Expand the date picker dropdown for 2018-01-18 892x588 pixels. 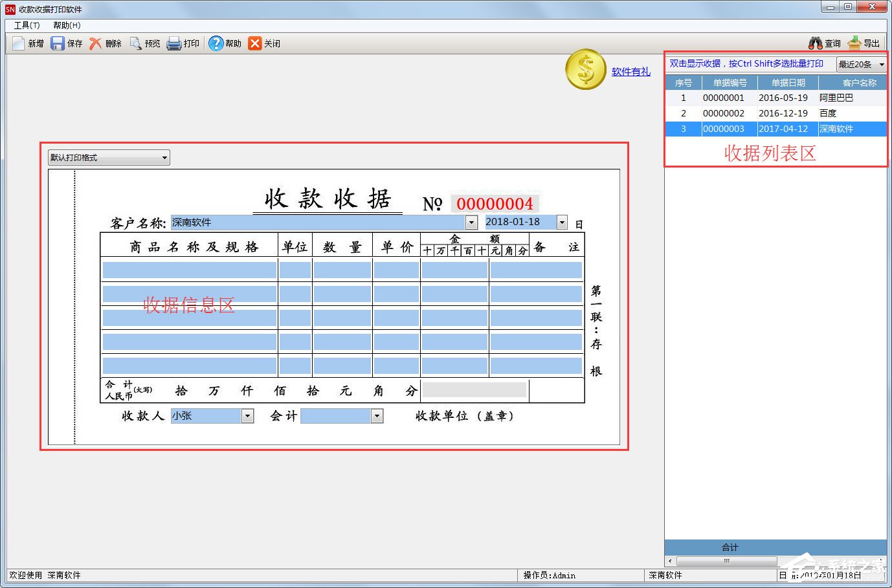[x=562, y=223]
